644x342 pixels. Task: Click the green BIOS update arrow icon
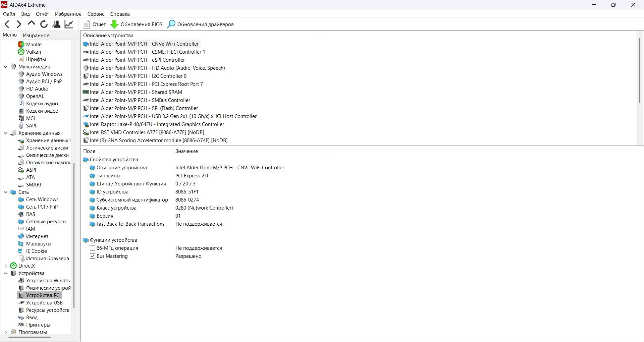[114, 24]
